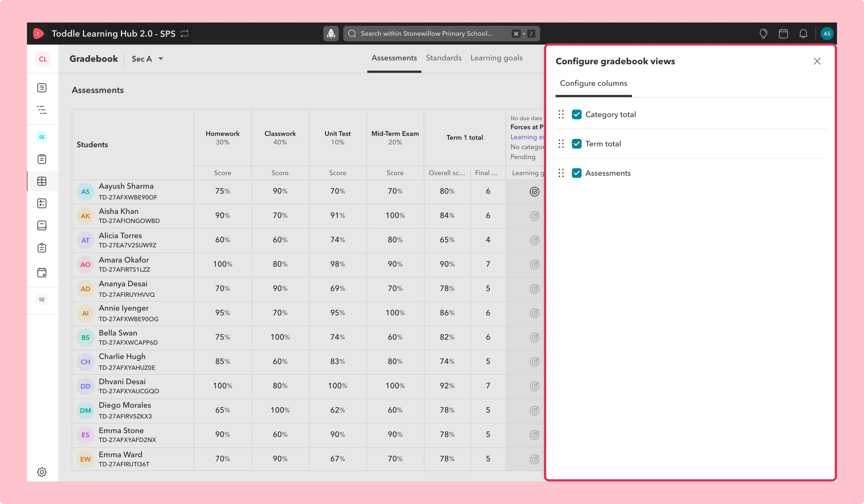
Task: Switch to the Assessments tab
Action: point(394,58)
